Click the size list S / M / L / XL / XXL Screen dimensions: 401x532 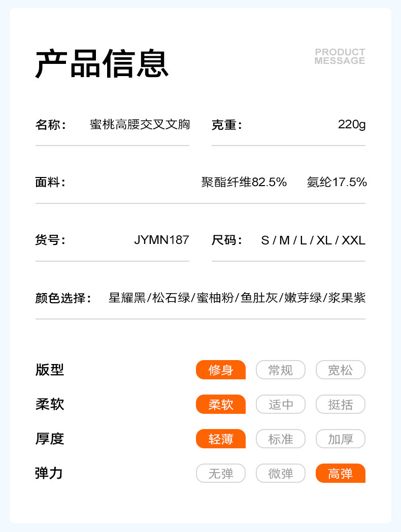[x=313, y=240]
